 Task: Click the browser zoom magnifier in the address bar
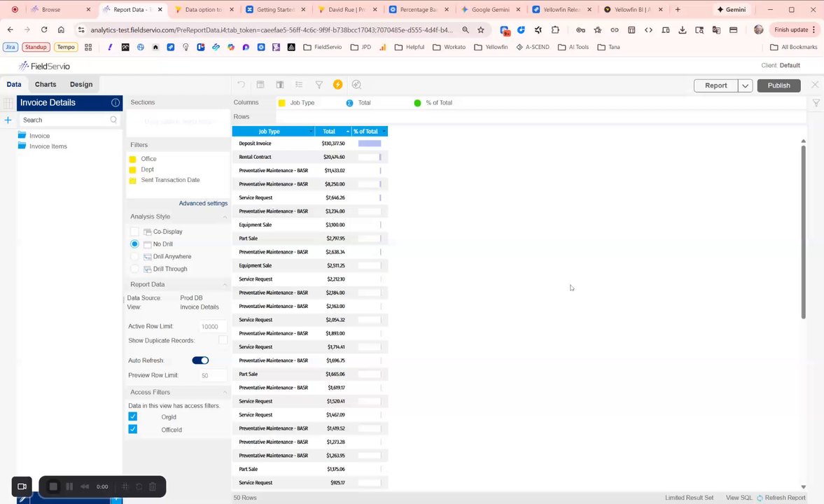click(x=466, y=30)
